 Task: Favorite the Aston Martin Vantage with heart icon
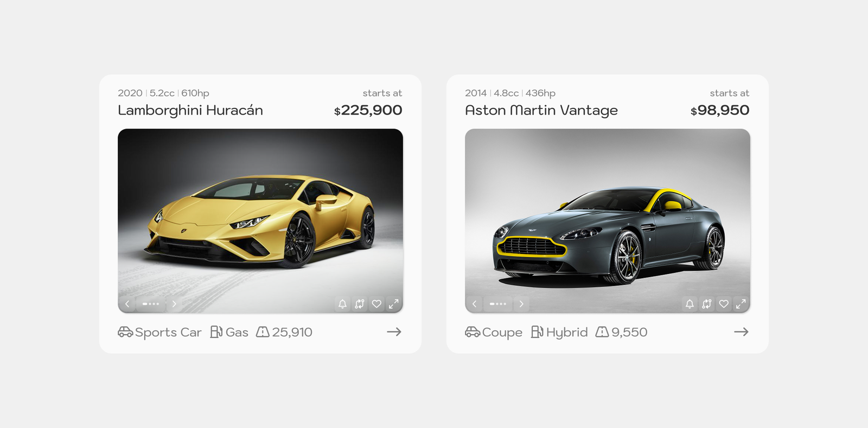pos(724,304)
